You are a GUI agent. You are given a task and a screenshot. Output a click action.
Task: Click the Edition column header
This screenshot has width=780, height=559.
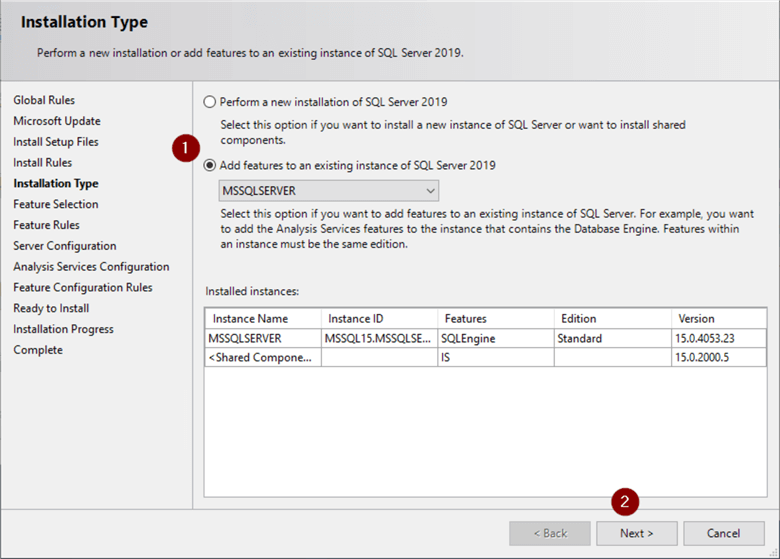611,319
